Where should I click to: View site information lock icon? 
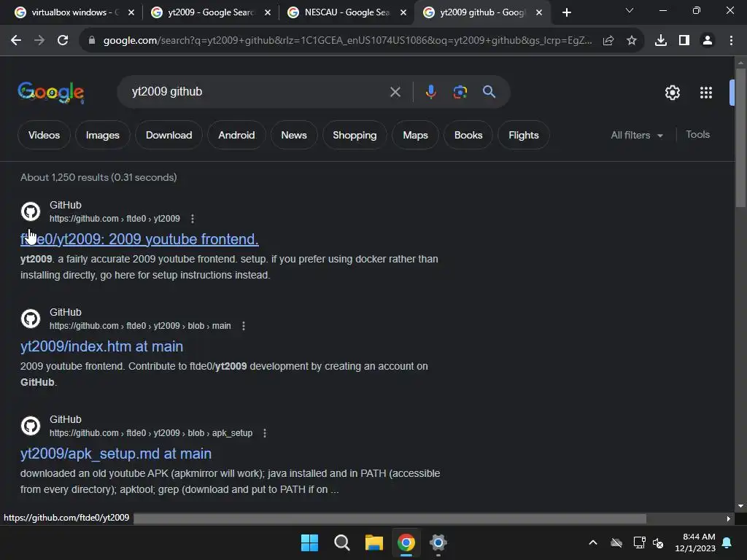pos(91,41)
